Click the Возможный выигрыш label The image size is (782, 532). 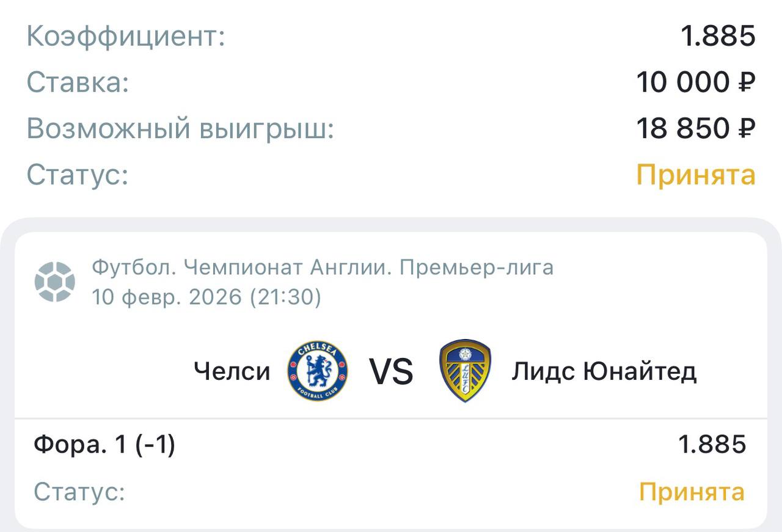pyautogui.click(x=180, y=128)
